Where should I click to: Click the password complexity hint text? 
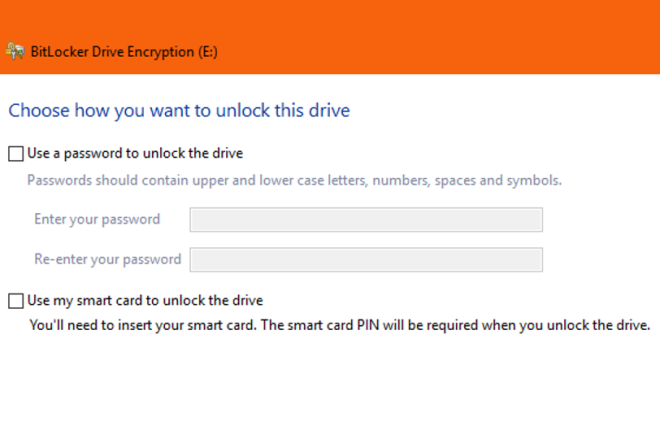(x=295, y=180)
